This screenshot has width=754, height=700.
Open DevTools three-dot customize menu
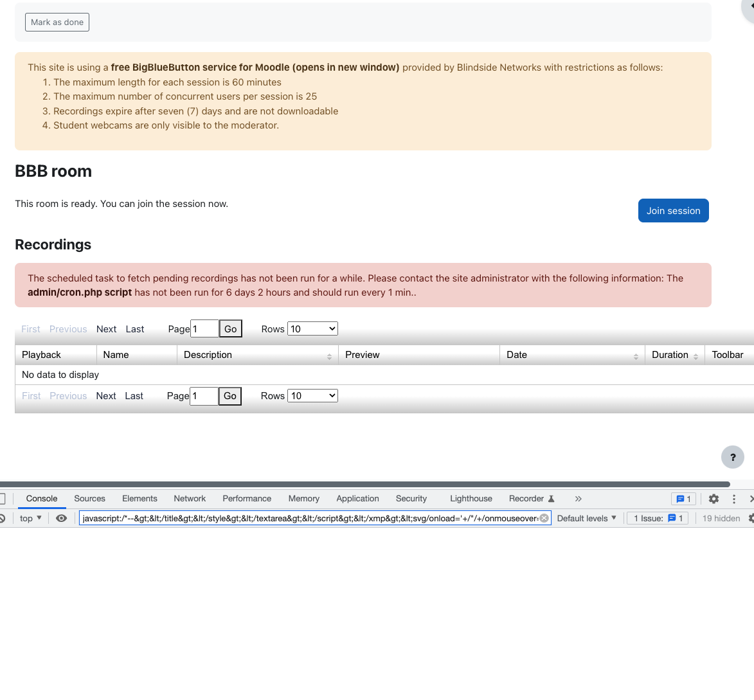(x=734, y=499)
